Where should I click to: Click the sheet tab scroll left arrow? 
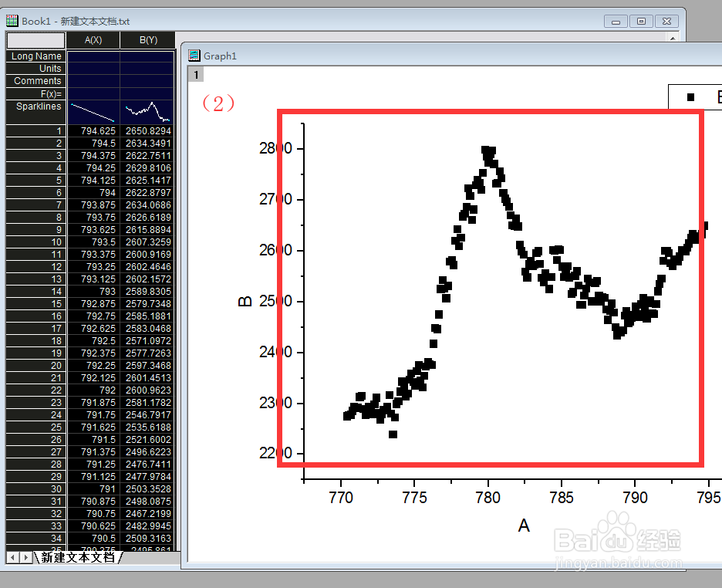[x=13, y=558]
